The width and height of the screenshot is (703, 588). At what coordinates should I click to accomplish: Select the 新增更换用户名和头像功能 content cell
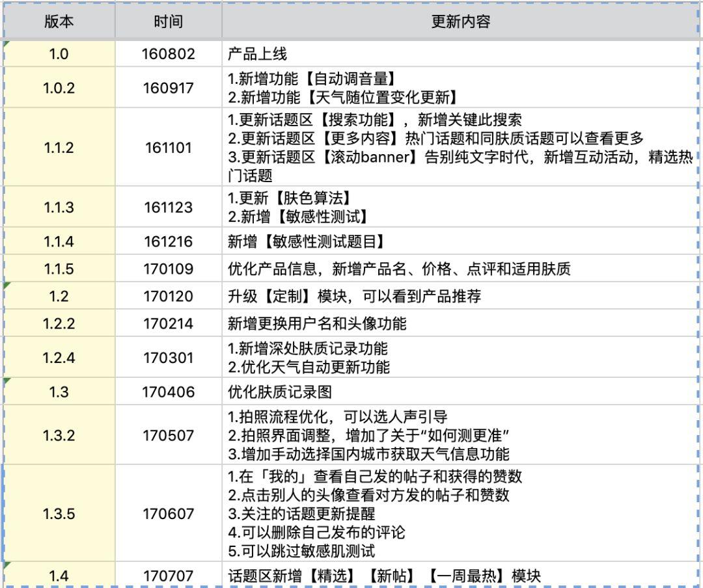click(325, 321)
